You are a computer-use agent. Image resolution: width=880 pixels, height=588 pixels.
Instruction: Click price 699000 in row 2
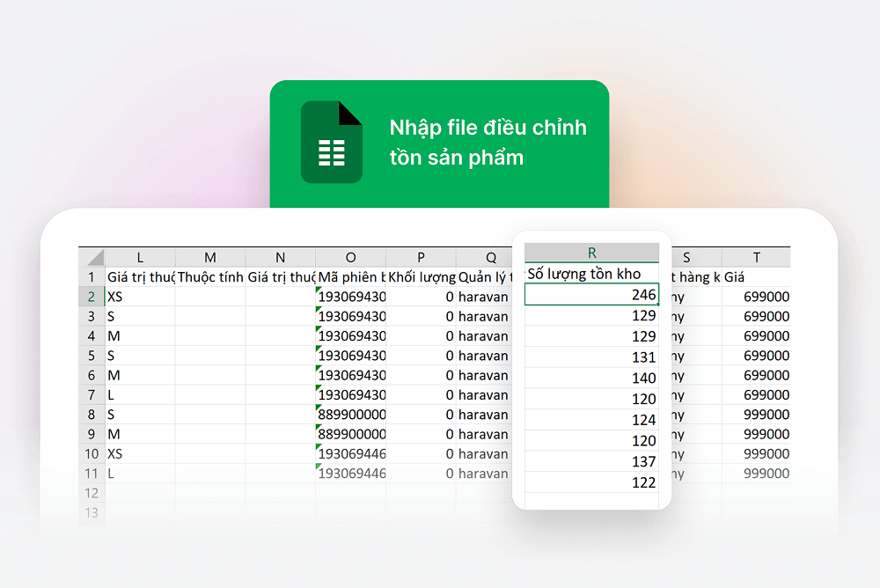pyautogui.click(x=756, y=297)
